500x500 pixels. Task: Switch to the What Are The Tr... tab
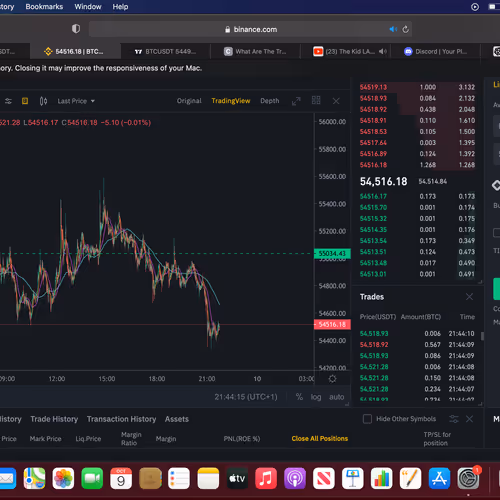[x=255, y=51]
